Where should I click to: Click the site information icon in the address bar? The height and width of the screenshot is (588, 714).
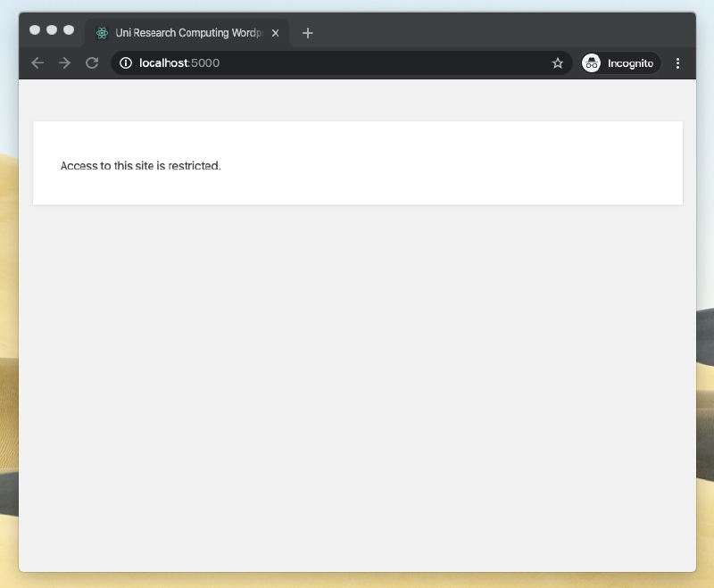[125, 62]
